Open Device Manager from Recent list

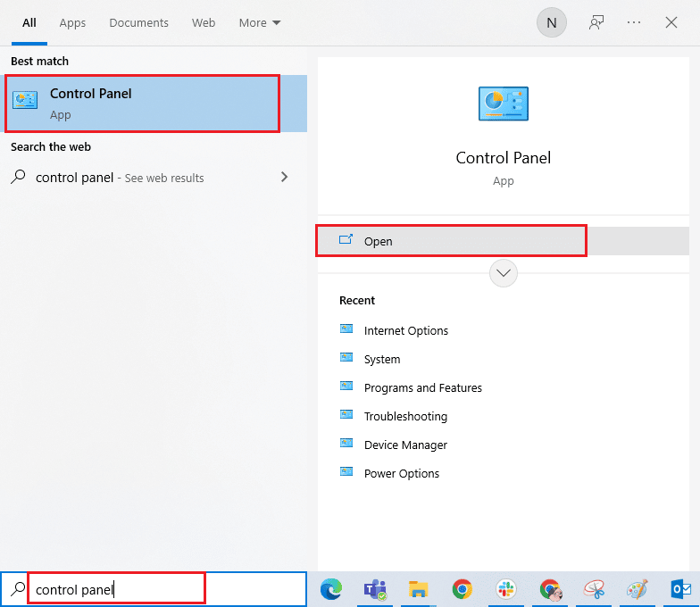(x=405, y=445)
